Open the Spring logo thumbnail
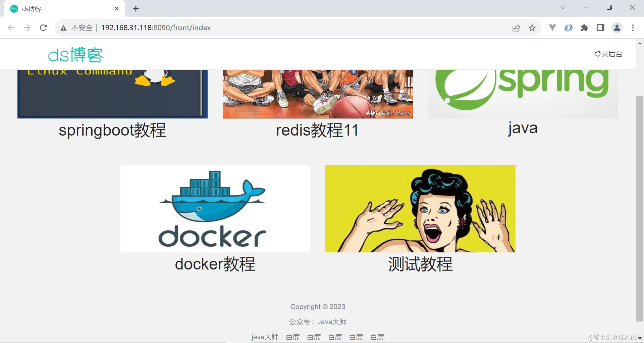This screenshot has height=343, width=644. [523, 94]
